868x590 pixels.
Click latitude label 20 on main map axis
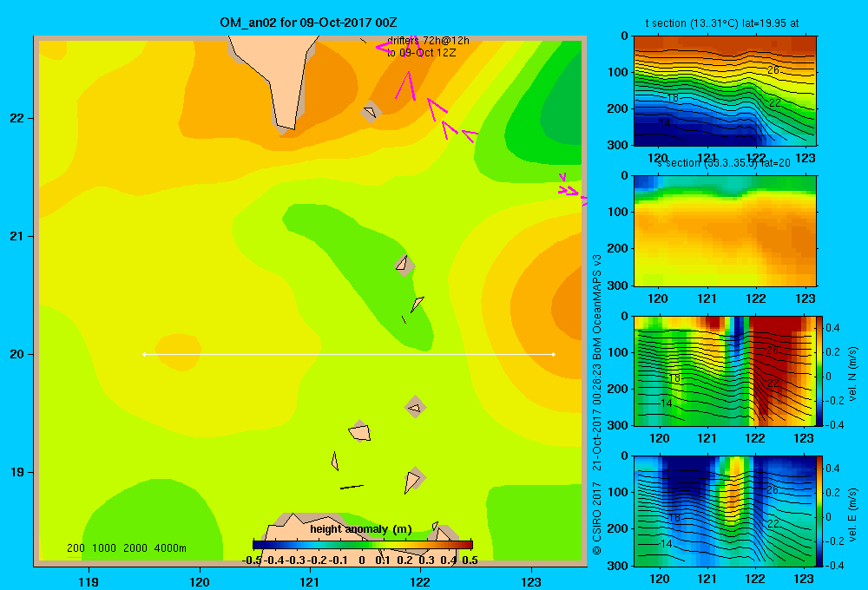[17, 354]
